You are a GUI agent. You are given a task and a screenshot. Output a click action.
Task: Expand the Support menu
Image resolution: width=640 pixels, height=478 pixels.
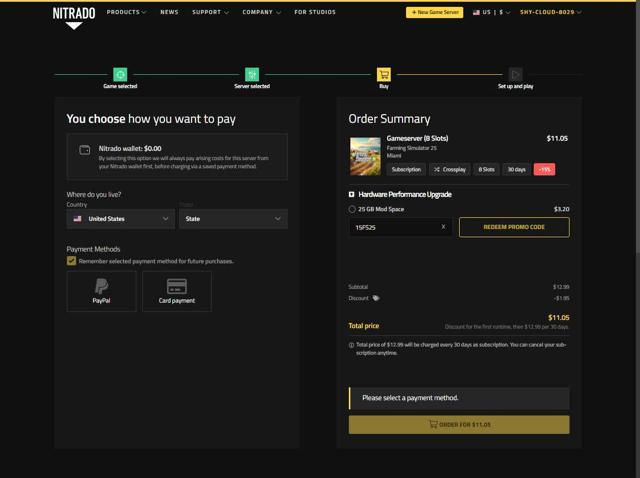click(x=210, y=12)
